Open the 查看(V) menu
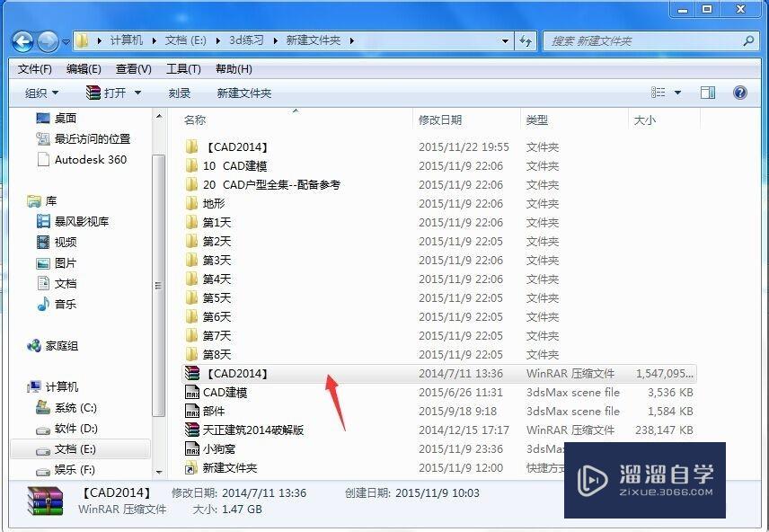The height and width of the screenshot is (532, 769). click(132, 68)
